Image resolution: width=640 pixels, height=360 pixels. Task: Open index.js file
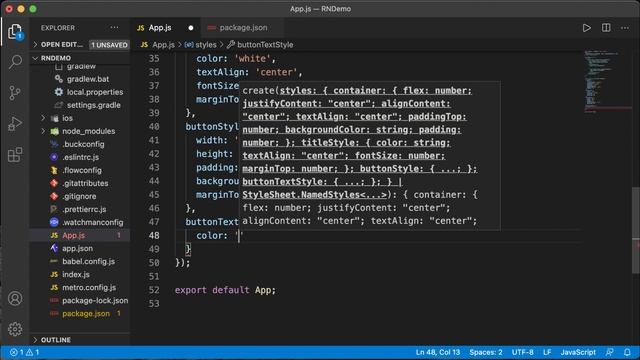click(76, 275)
